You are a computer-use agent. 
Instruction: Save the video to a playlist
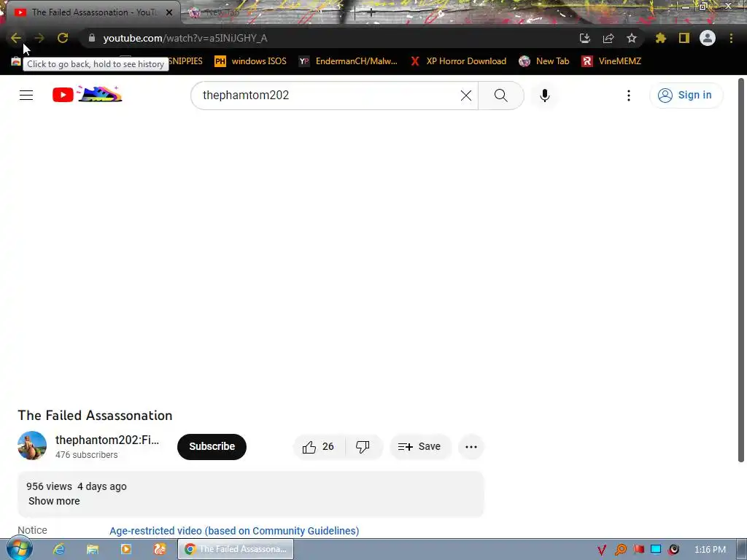pyautogui.click(x=419, y=447)
